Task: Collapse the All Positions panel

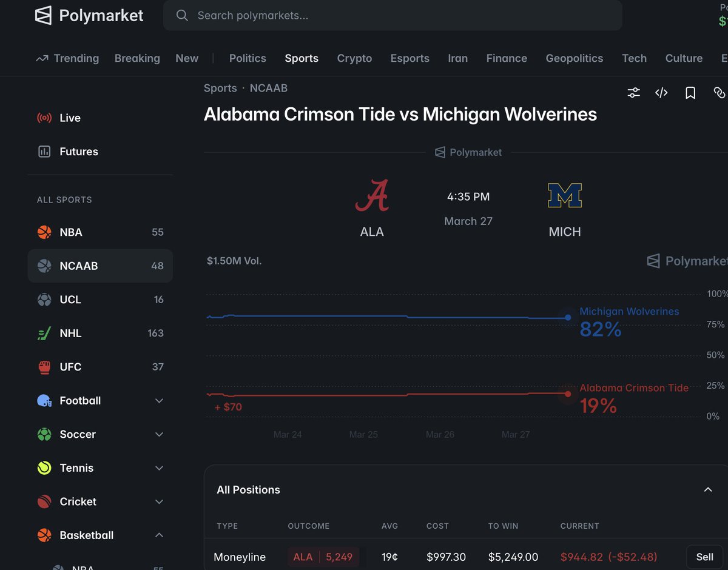Action: (x=708, y=489)
